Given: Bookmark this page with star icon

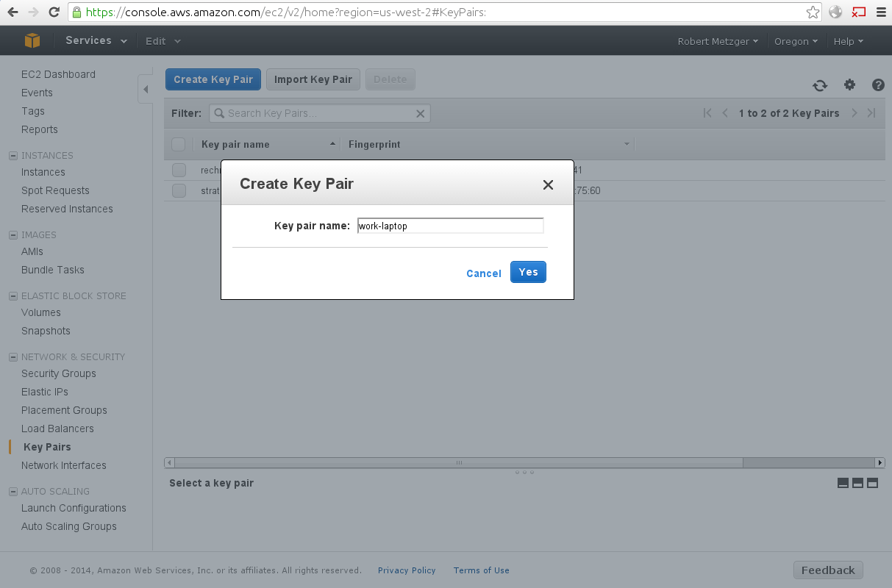Looking at the screenshot, I should point(813,12).
